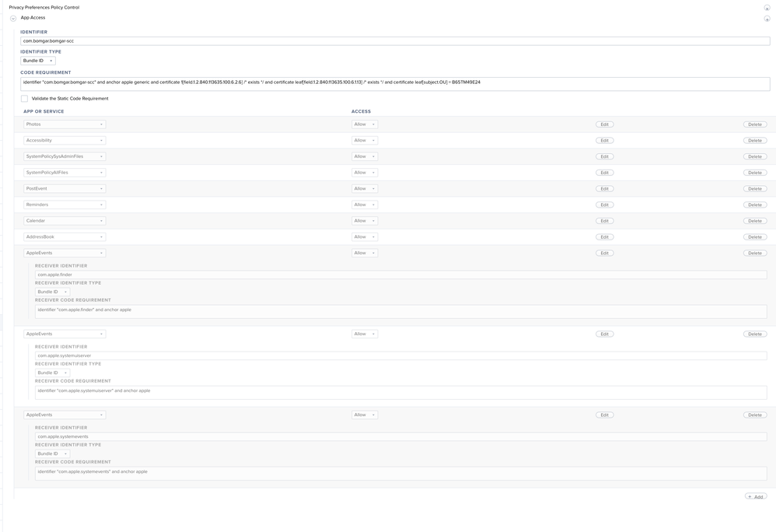Open AppleEvents service dropdown for com.apple.systemuiserver
776x532 pixels.
(65, 334)
